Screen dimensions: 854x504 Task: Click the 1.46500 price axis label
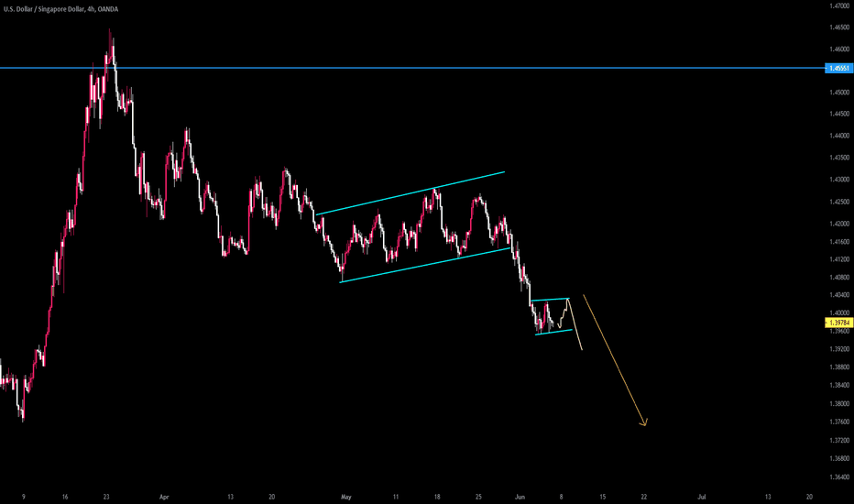pos(839,27)
